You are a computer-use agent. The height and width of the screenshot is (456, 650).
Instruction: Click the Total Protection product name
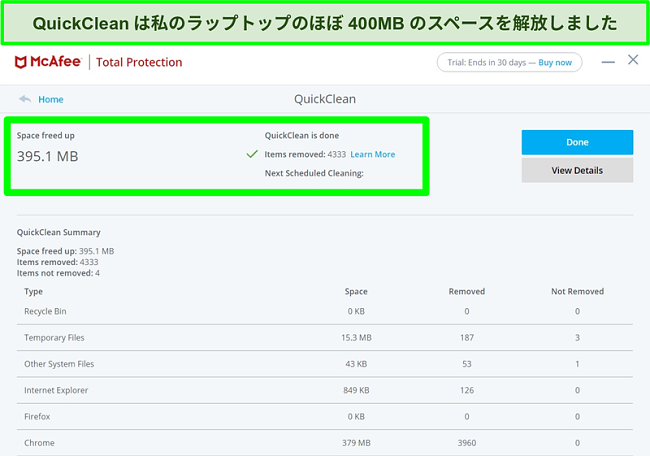(x=139, y=62)
